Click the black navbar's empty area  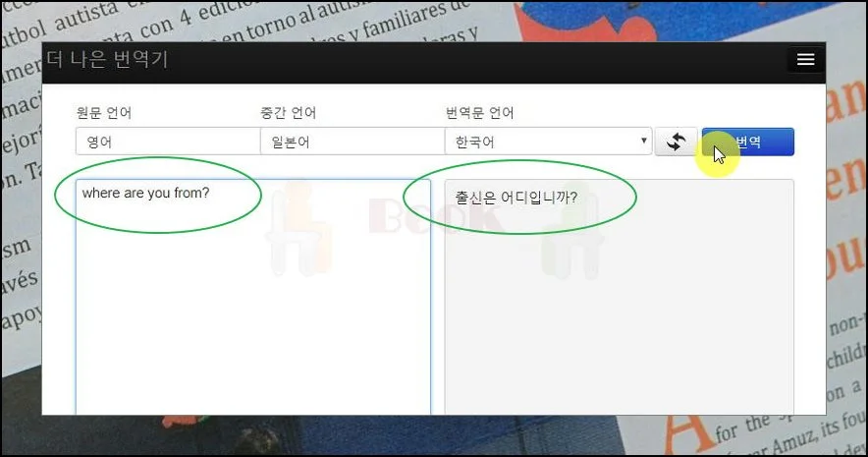pyautogui.click(x=471, y=60)
